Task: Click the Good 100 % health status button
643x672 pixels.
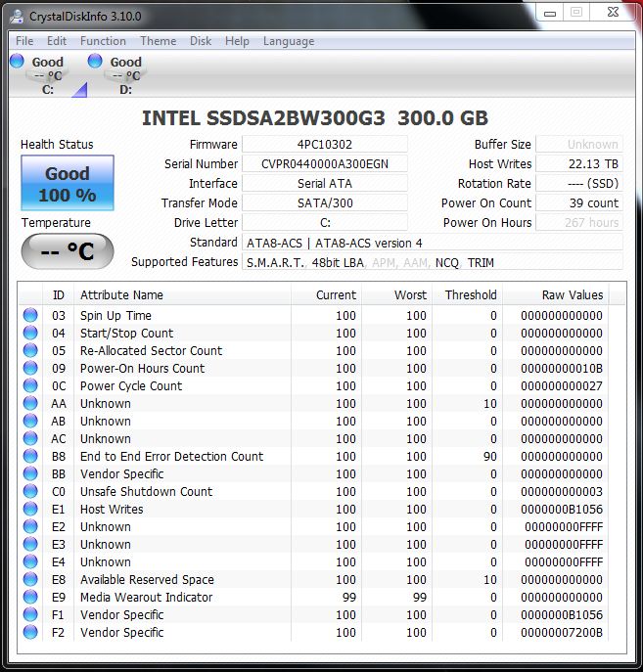Action: tap(68, 183)
